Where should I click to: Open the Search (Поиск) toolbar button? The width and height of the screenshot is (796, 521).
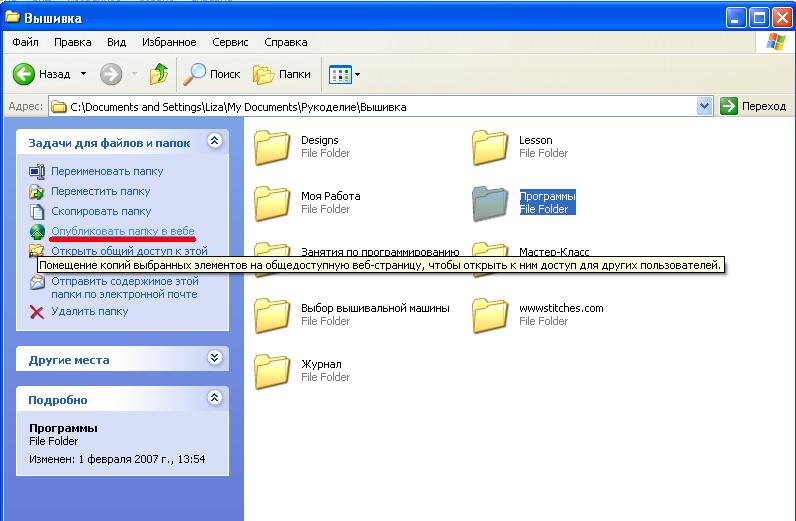(x=212, y=74)
